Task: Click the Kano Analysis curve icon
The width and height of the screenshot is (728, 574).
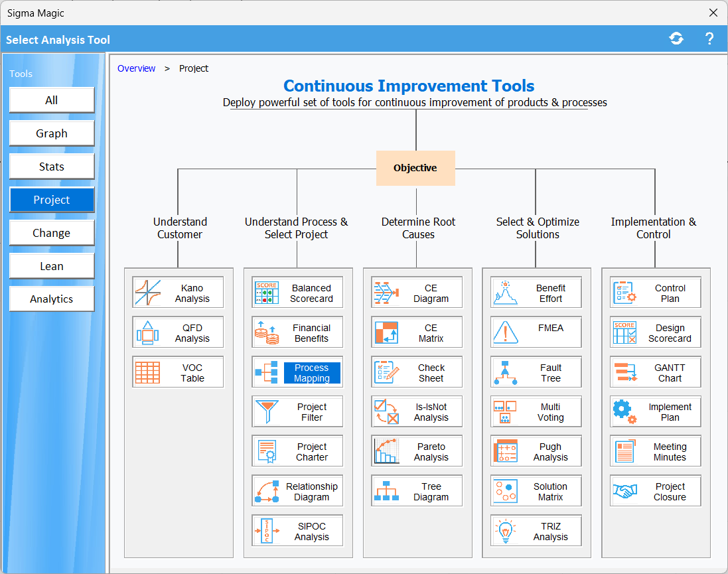Action: [x=148, y=293]
